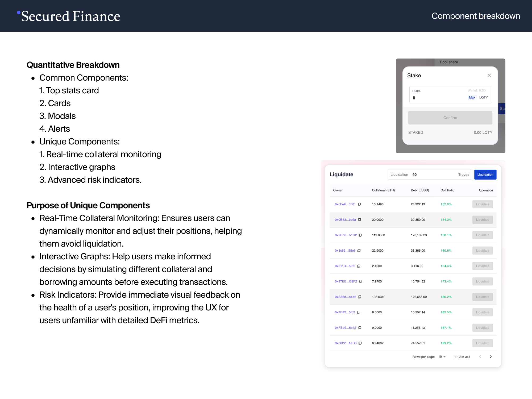The image size is (532, 399).
Task: Click the debt value 176,132.23
Action: click(419, 235)
